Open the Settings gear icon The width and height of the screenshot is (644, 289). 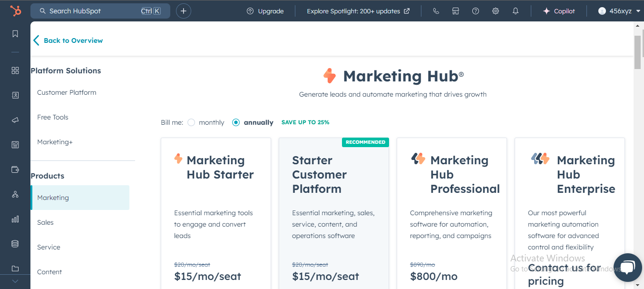[x=496, y=11]
